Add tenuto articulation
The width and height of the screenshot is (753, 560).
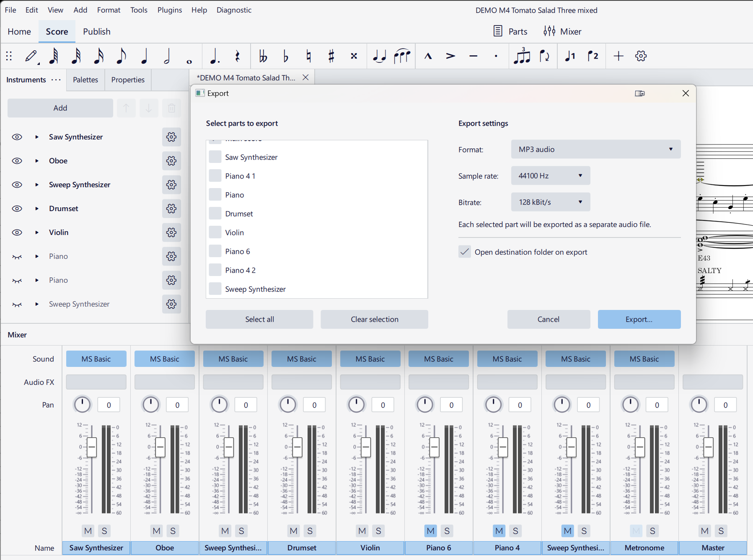pyautogui.click(x=474, y=56)
